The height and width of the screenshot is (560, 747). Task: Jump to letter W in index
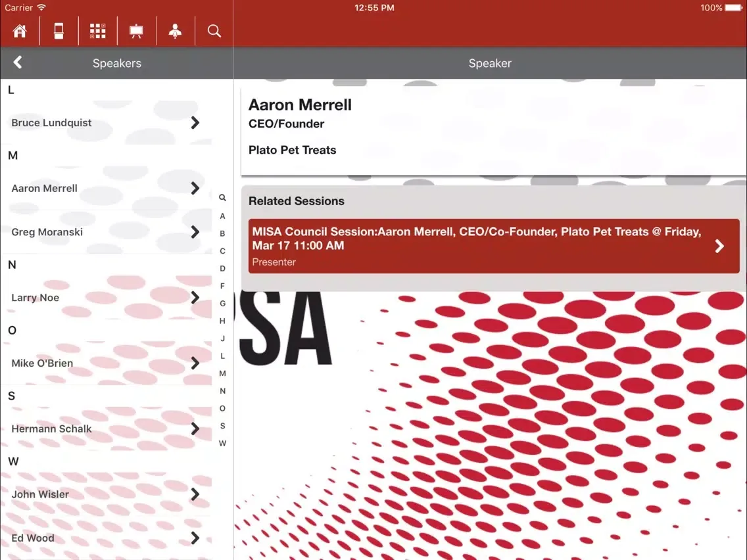222,443
